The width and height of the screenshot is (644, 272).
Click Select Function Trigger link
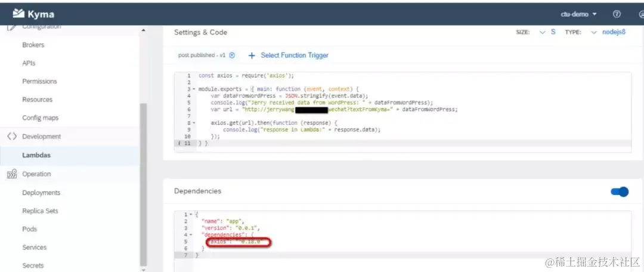(295, 55)
